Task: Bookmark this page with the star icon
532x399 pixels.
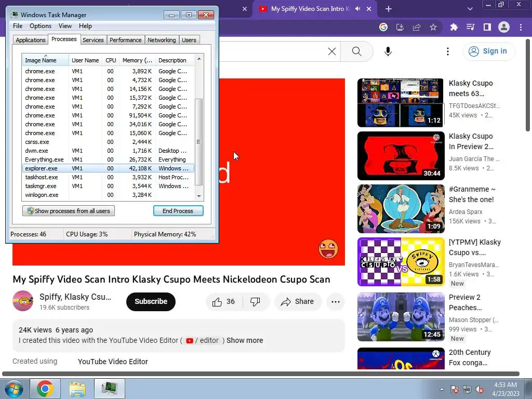Action: click(x=433, y=27)
